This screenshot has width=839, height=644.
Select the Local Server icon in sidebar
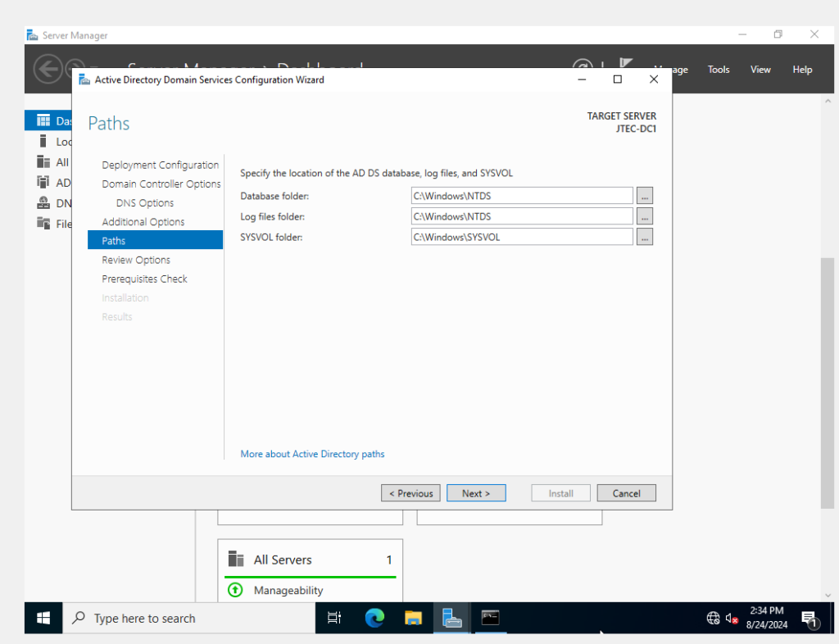43,141
